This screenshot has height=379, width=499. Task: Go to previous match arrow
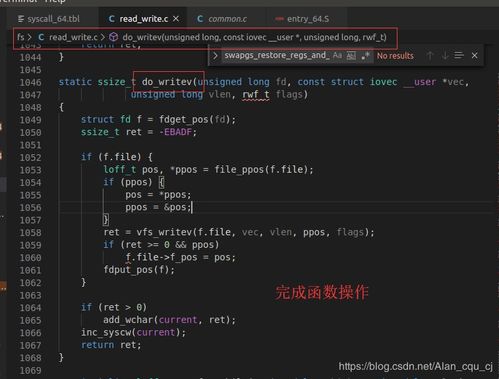[x=430, y=55]
